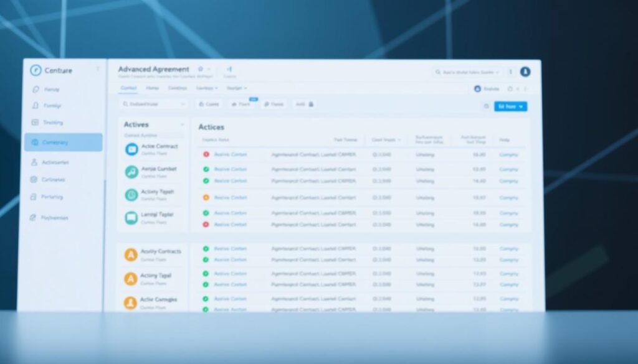Open the Lamigi Tapler monitor icon
The width and height of the screenshot is (638, 364).
131,218
